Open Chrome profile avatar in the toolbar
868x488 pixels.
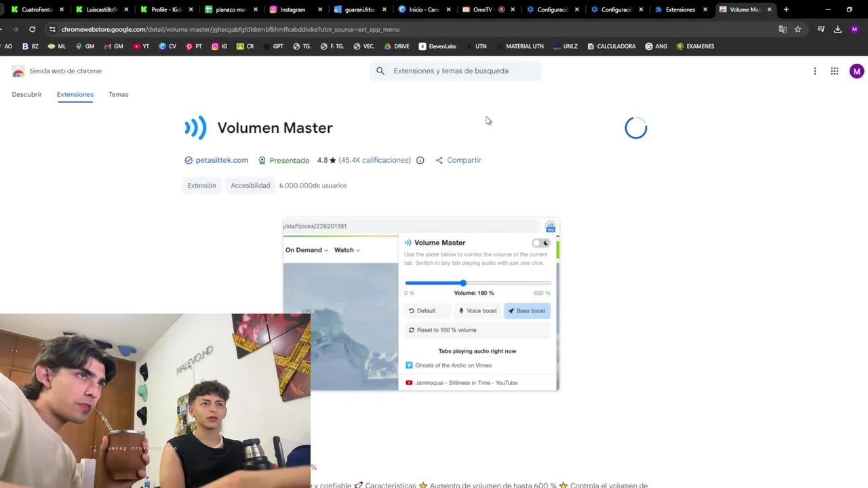pyautogui.click(x=854, y=29)
